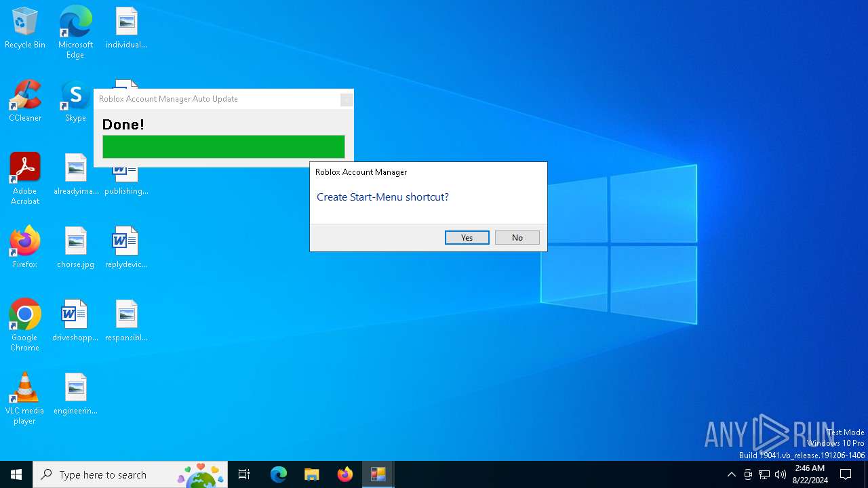Screen dimensions: 868x488
Task: Select the individual... image file icon
Action: click(x=126, y=28)
